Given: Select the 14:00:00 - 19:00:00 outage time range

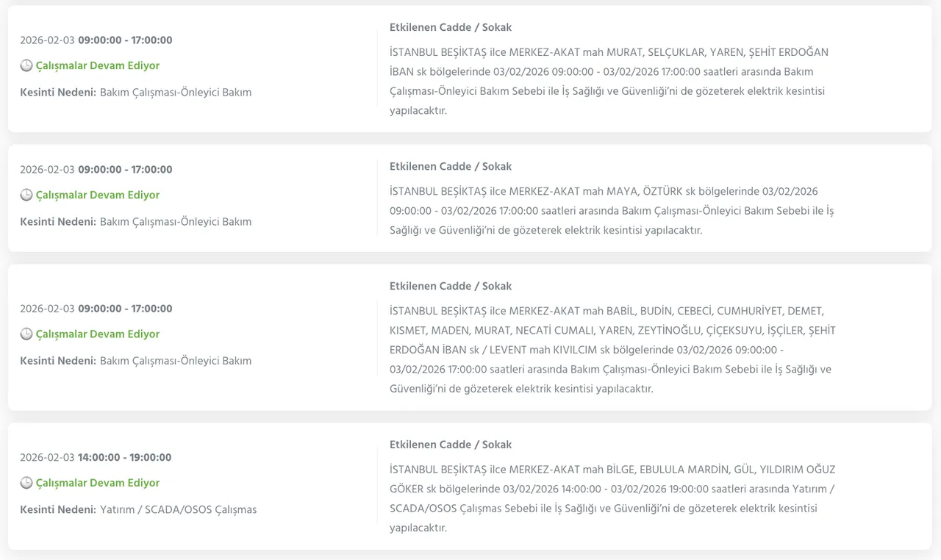Looking at the screenshot, I should point(124,457).
